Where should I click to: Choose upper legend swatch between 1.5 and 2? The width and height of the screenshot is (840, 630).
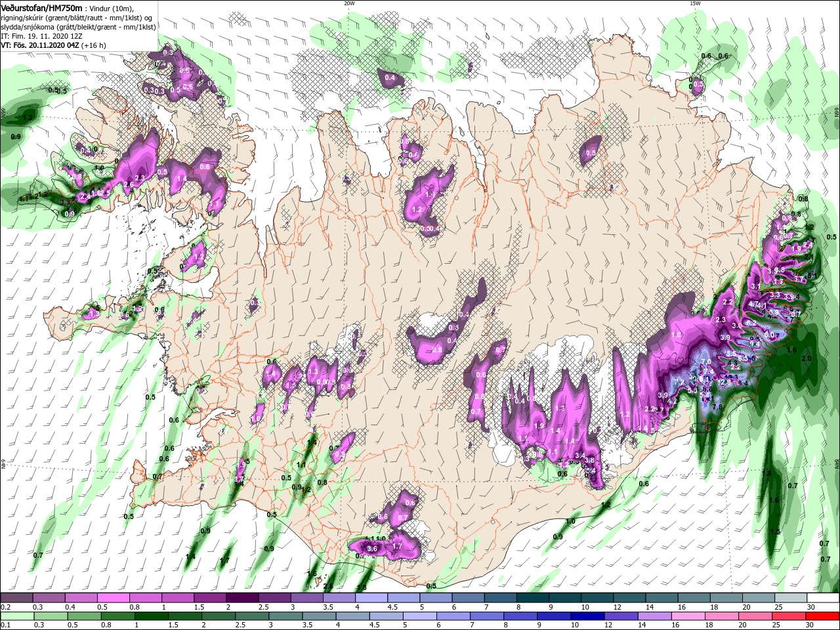(x=210, y=598)
